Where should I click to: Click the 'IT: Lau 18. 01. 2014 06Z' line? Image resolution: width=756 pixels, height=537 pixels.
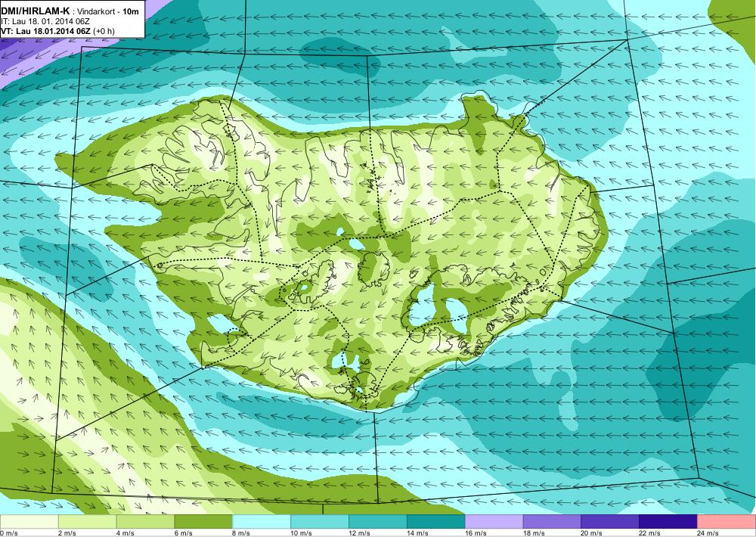[45, 21]
